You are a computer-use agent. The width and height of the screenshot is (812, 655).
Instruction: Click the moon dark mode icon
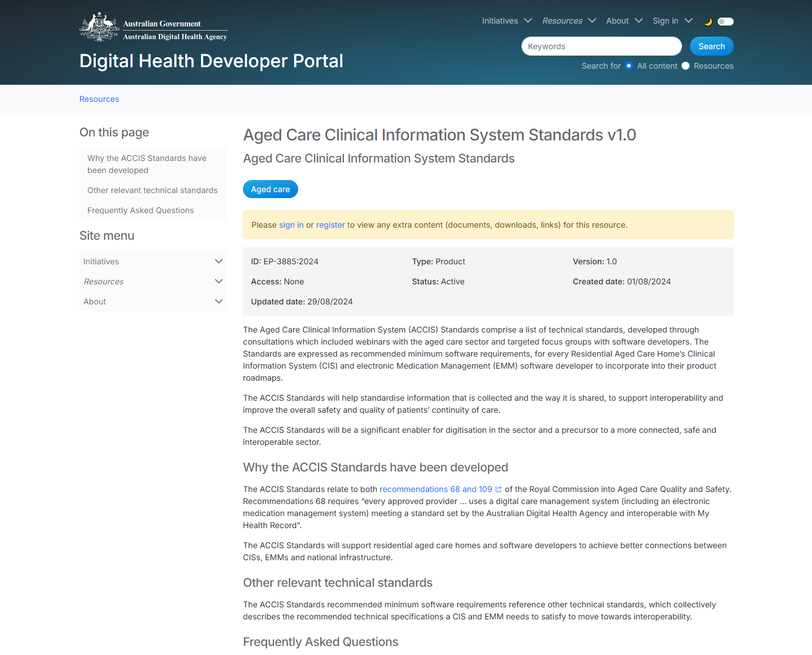click(x=708, y=22)
